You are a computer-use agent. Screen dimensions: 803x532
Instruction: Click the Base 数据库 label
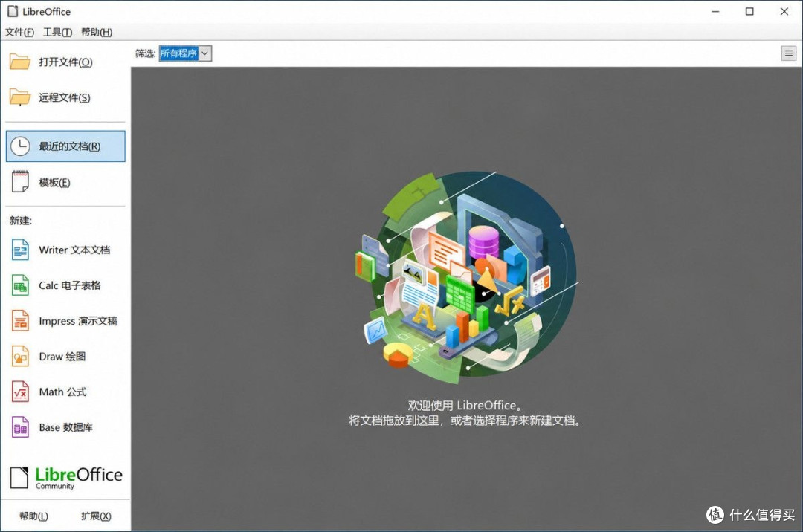pos(65,427)
